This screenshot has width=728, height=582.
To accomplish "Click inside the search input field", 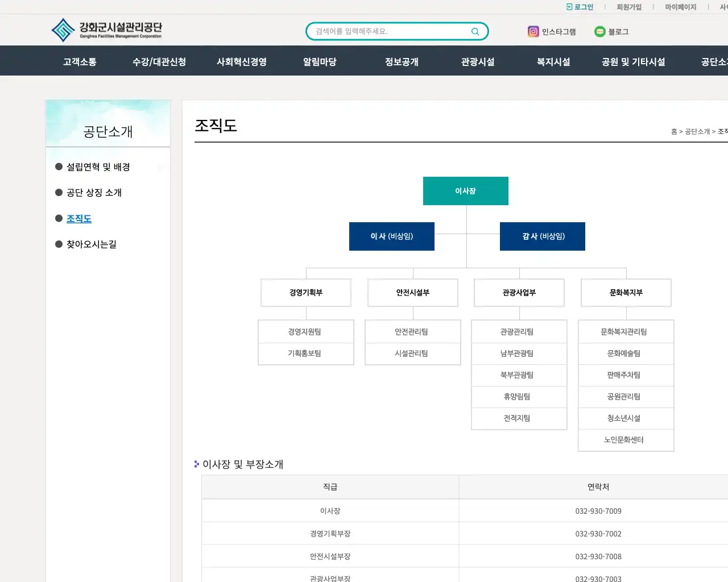I will pos(392,31).
